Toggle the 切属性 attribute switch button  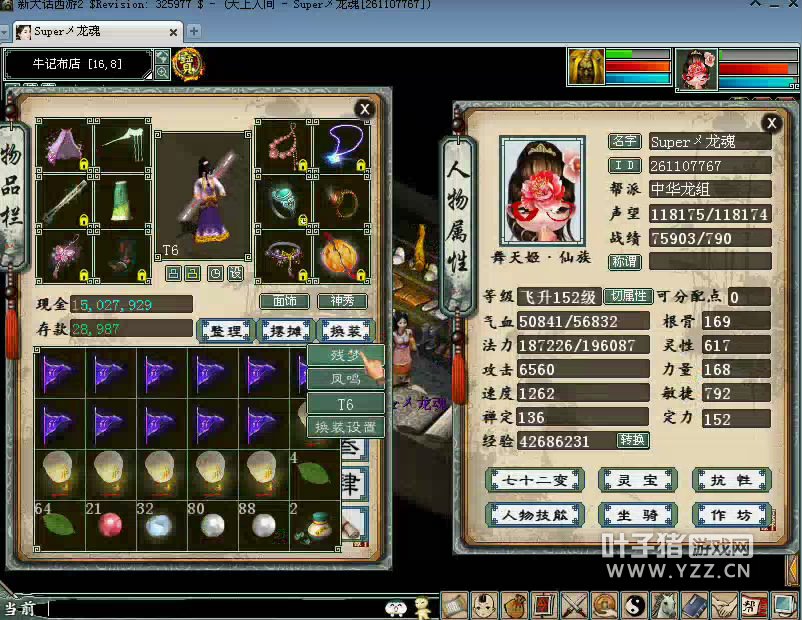pyautogui.click(x=628, y=297)
